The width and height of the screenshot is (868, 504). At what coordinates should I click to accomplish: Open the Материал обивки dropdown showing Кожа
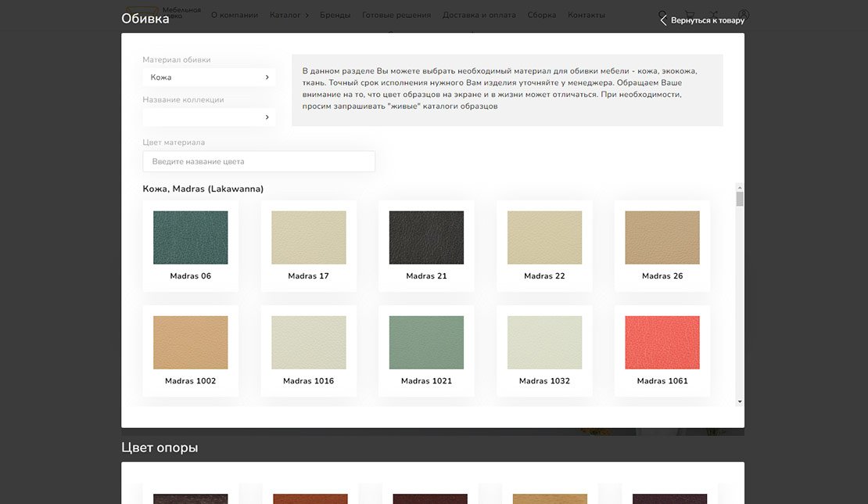pyautogui.click(x=209, y=77)
